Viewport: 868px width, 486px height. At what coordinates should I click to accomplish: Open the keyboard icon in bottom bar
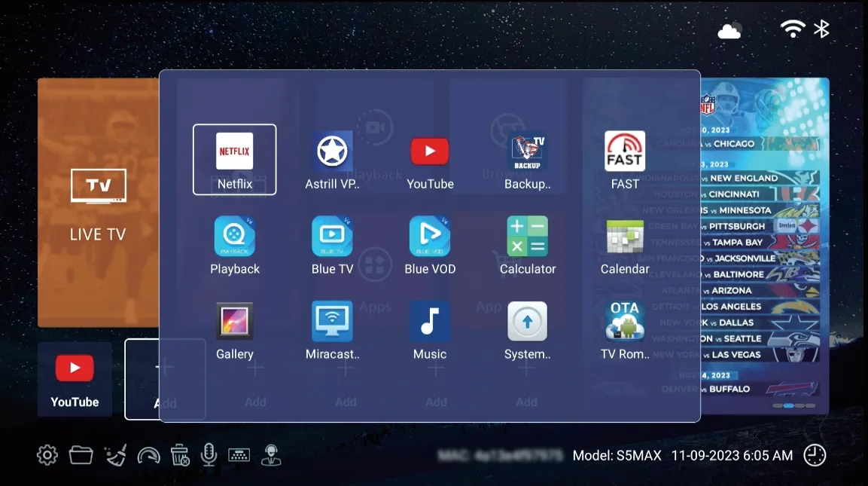click(239, 456)
